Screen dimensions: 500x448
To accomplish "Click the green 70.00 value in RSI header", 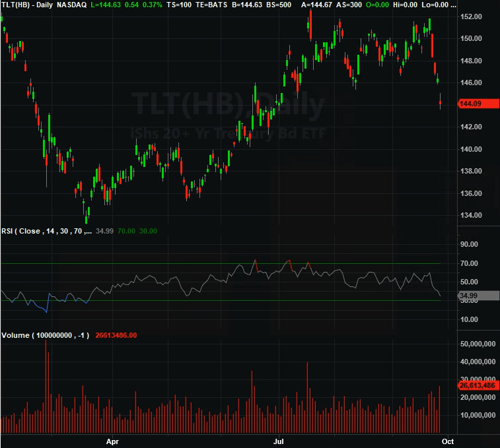I will pyautogui.click(x=126, y=231).
